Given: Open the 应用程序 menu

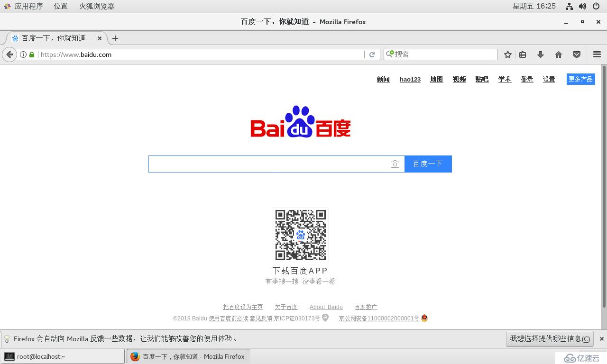Looking at the screenshot, I should click(x=23, y=6).
